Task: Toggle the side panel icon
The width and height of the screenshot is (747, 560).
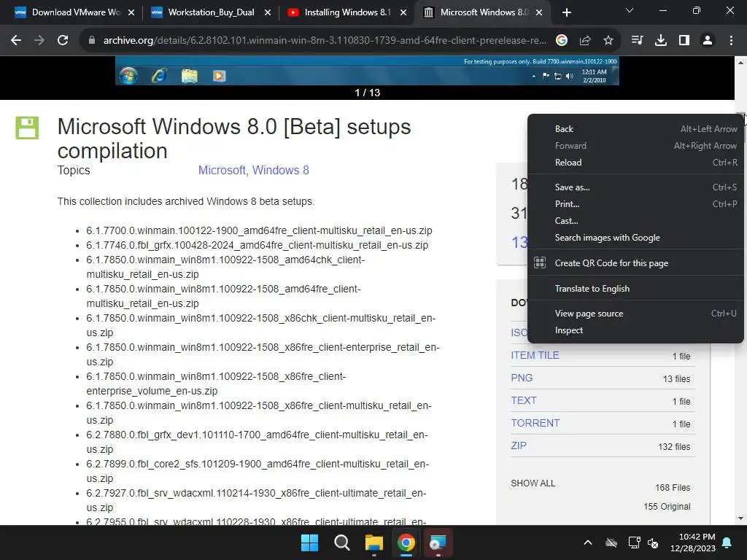Action: (684, 41)
